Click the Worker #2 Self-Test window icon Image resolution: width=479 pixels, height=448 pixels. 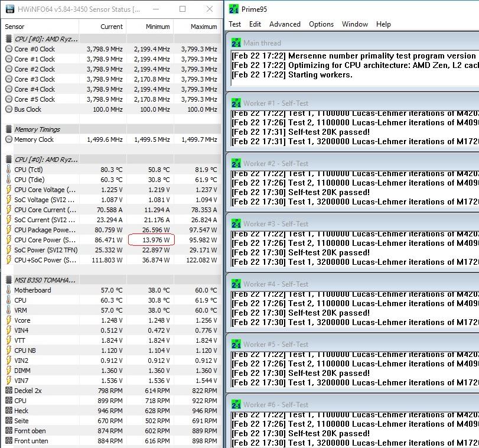coord(236,163)
